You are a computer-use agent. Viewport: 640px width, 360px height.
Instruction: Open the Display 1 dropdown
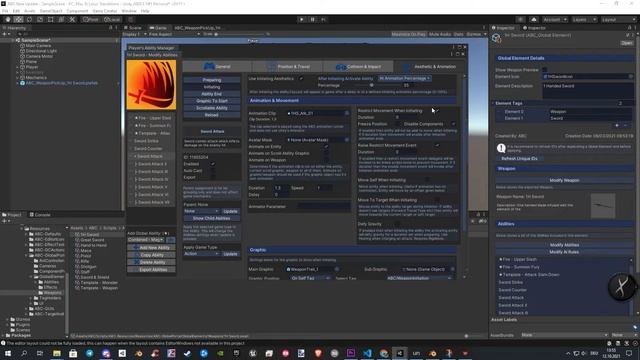(134, 34)
